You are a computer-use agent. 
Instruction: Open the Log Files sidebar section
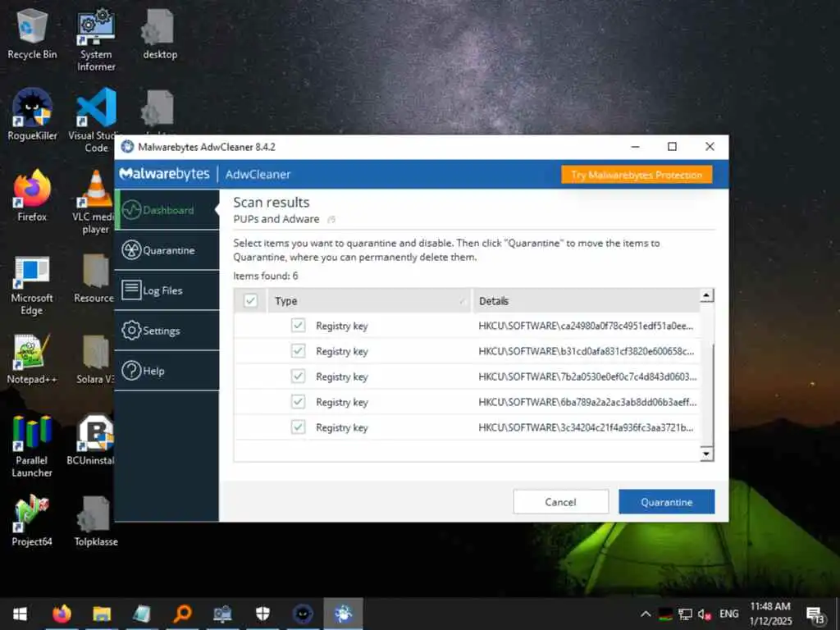point(167,290)
